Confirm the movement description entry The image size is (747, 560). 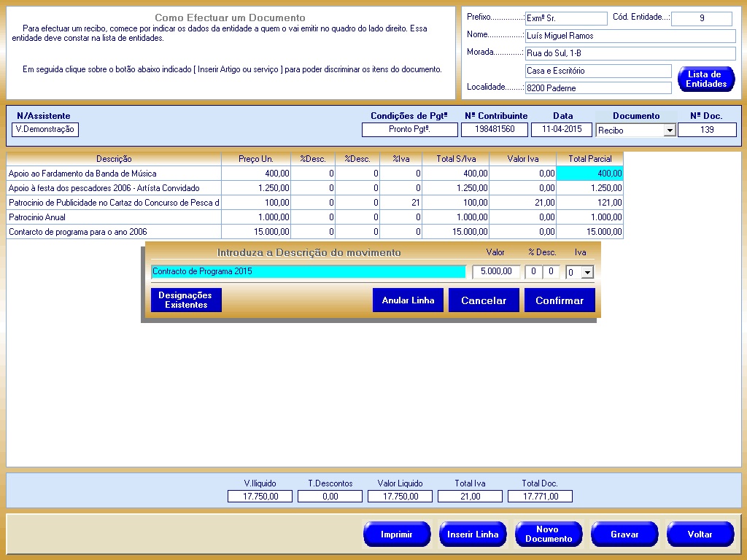tap(559, 300)
